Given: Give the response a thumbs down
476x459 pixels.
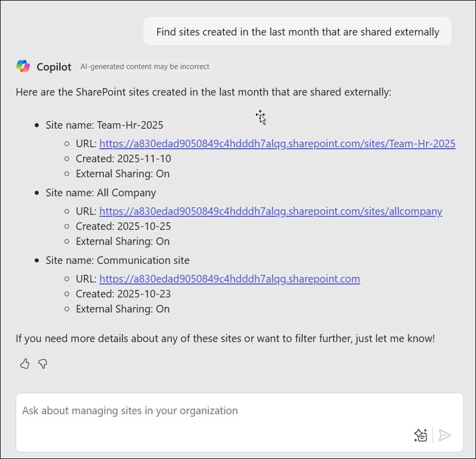Looking at the screenshot, I should pyautogui.click(x=43, y=364).
